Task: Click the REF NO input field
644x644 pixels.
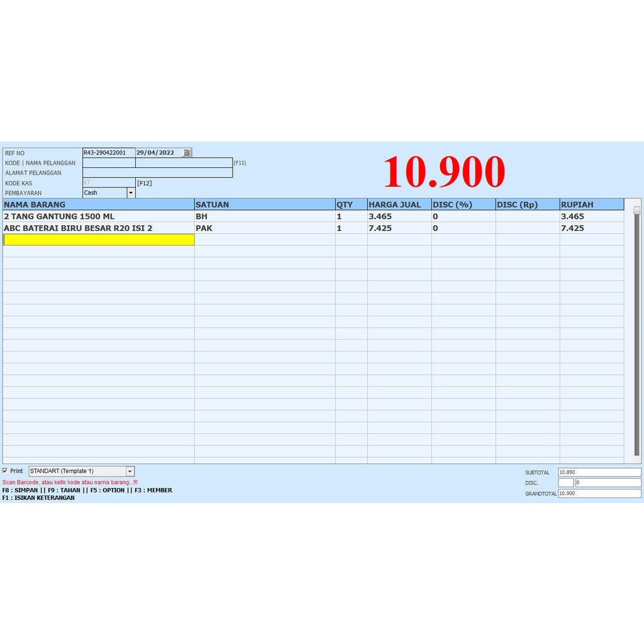Action: [x=109, y=153]
